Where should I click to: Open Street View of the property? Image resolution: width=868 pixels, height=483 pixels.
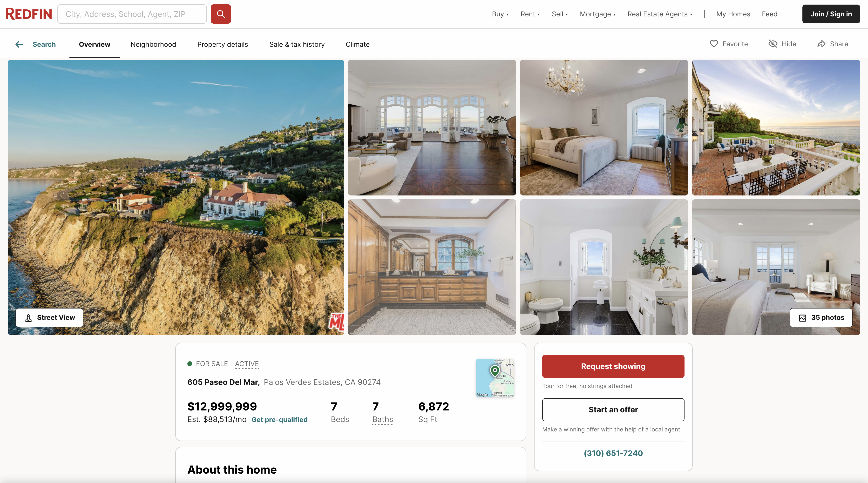(49, 317)
